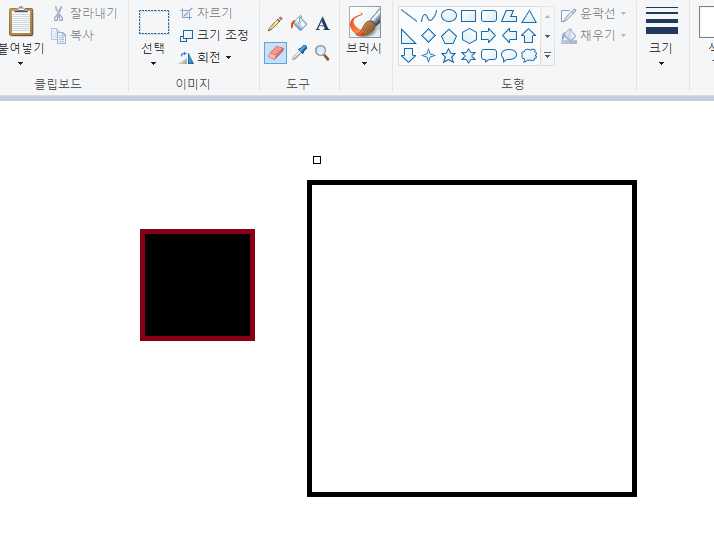Toggle the Eraser tool
The height and width of the screenshot is (548, 714).
point(275,53)
